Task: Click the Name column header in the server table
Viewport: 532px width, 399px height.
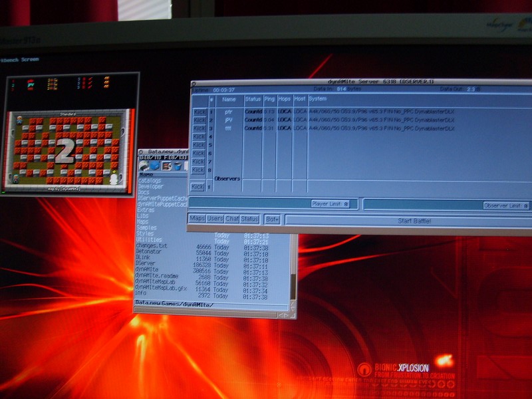Action: 229,99
